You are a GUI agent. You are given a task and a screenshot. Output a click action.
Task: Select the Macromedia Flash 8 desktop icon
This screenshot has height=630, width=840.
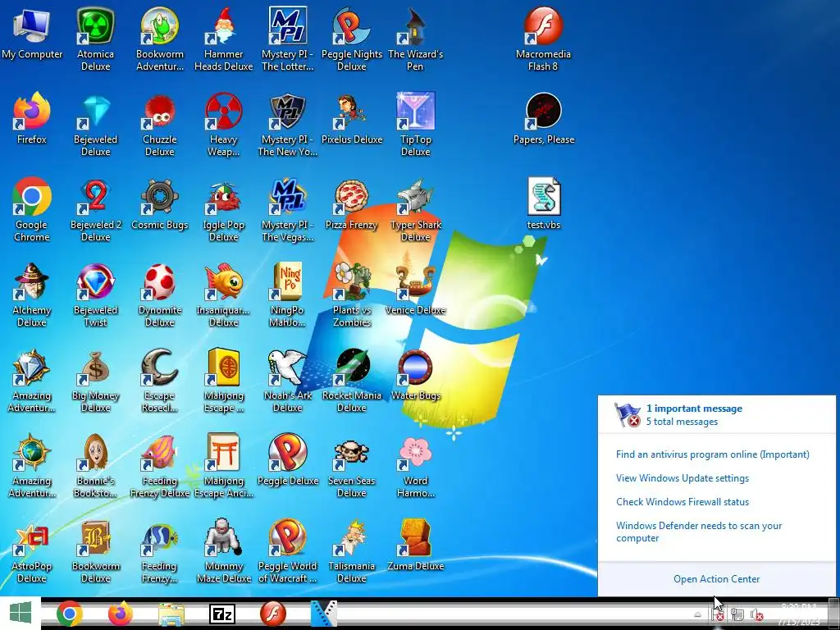(543, 25)
